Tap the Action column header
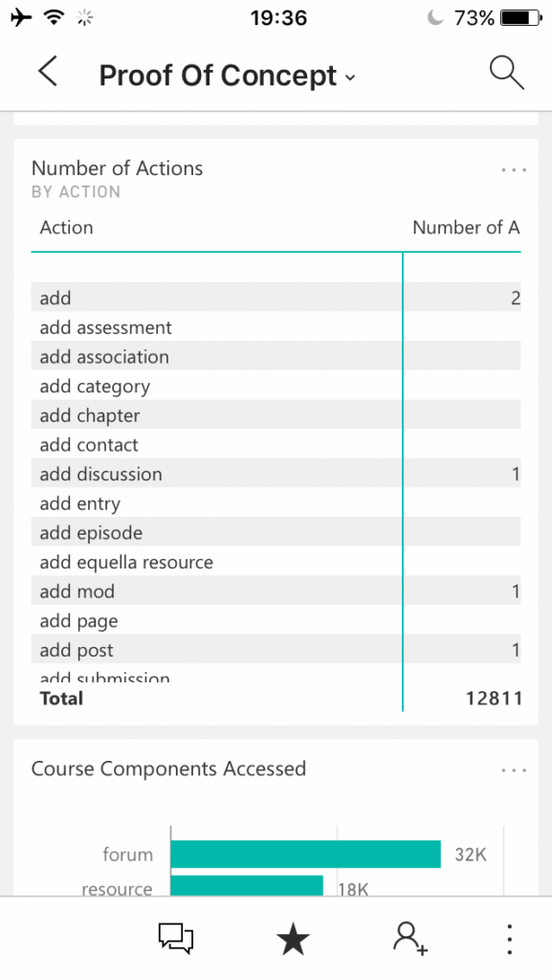 [x=66, y=228]
